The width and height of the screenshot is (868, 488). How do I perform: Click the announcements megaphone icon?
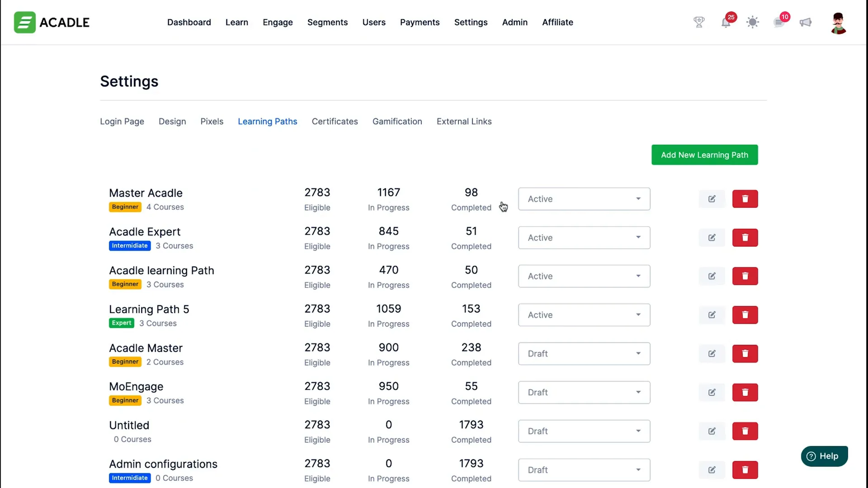pos(806,22)
